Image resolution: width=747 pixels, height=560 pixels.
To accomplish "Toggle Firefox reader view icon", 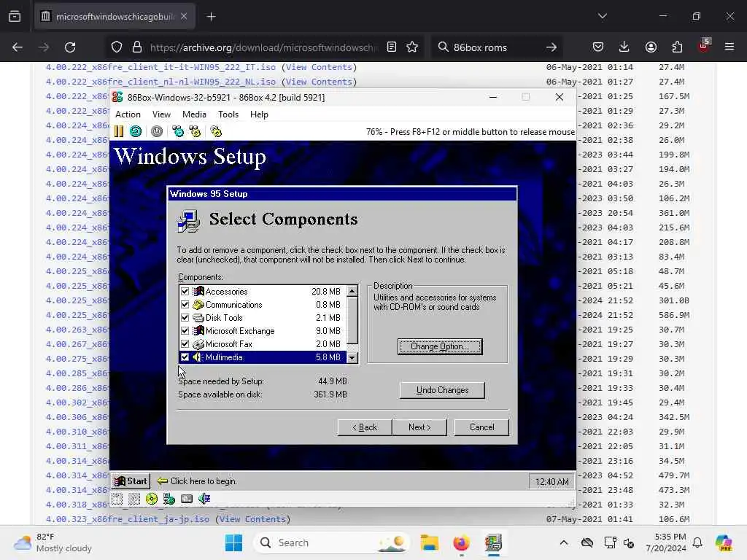I will point(392,47).
